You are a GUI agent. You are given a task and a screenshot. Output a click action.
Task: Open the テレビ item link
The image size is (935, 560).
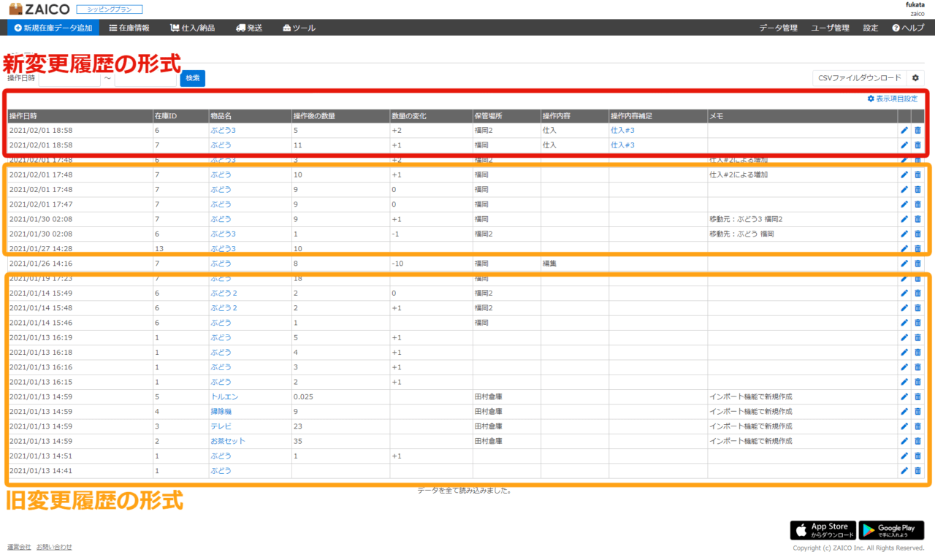point(221,426)
